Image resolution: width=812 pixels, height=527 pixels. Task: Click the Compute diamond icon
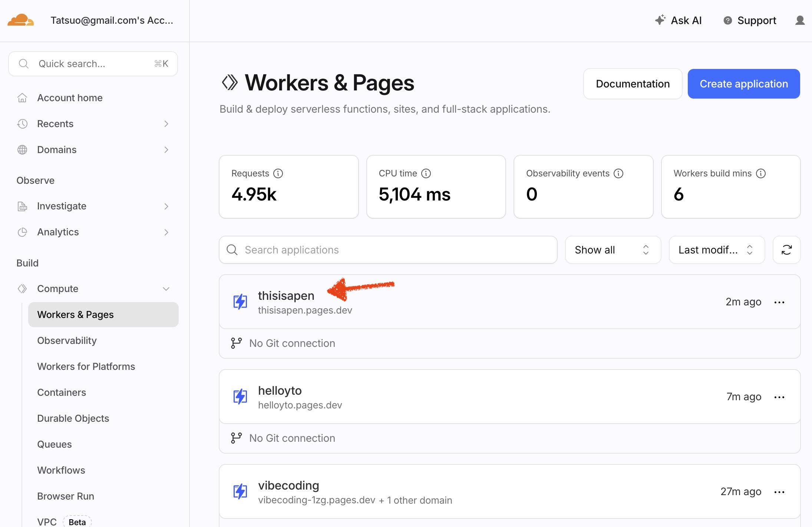click(x=22, y=289)
